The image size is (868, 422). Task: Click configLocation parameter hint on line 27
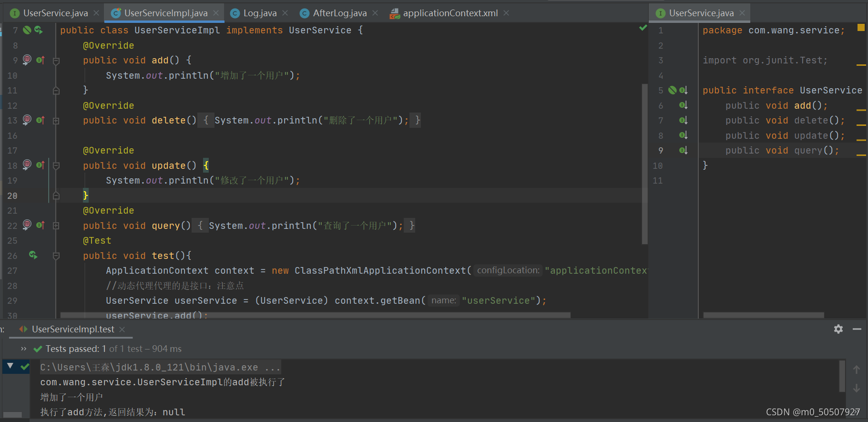[x=508, y=270]
